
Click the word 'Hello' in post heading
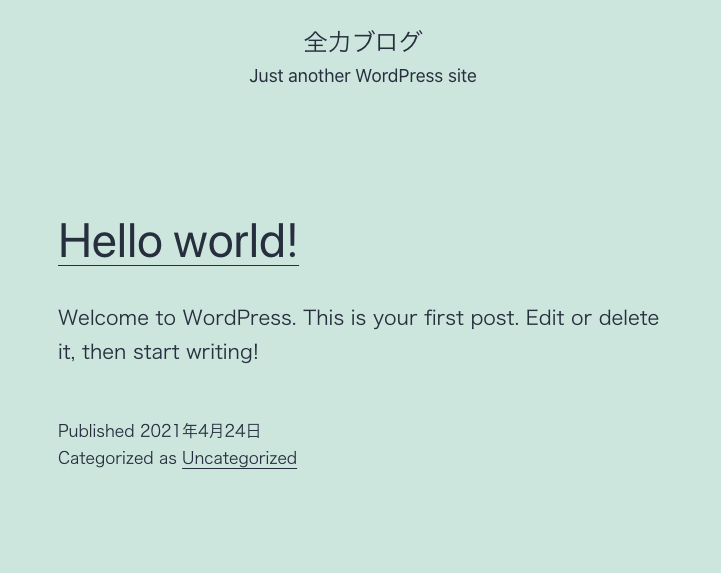(x=110, y=241)
